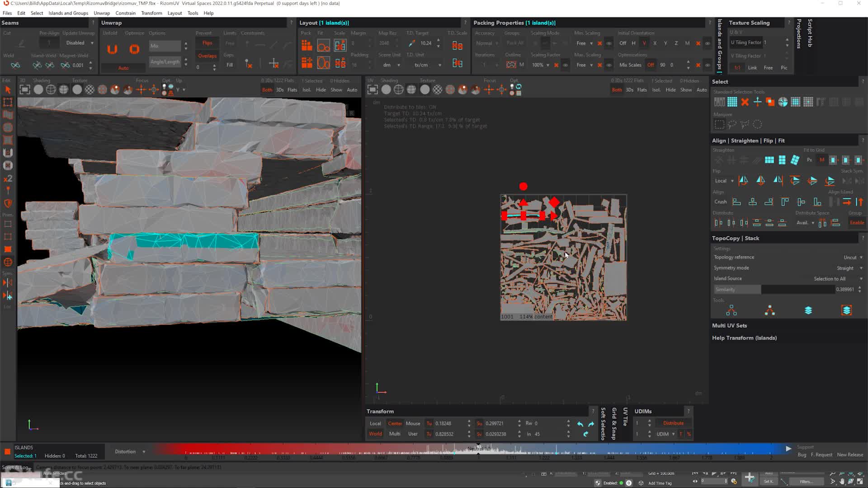
Task: Toggle the Group Enable button
Action: [857, 223]
